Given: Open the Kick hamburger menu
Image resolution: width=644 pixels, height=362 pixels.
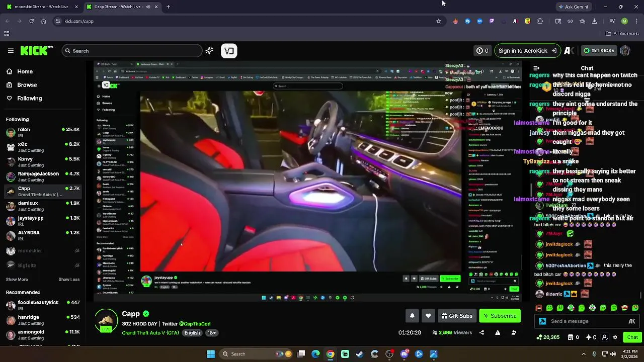Looking at the screenshot, I should coord(11,51).
